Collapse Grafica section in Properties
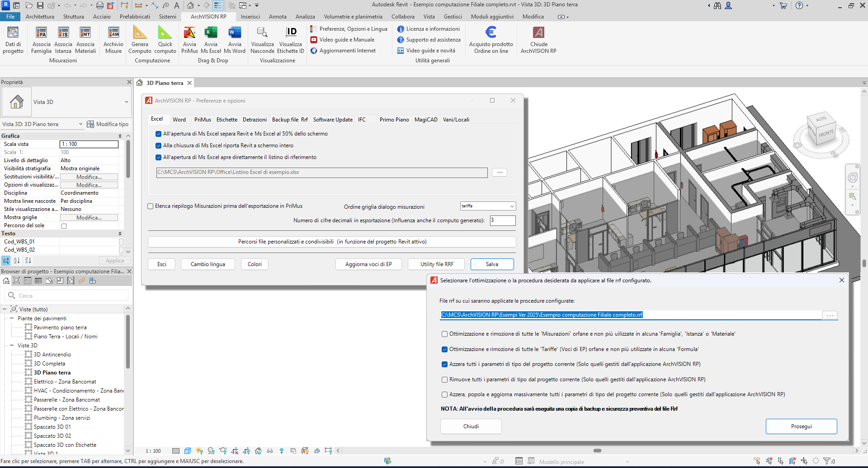Image resolution: width=868 pixels, height=468 pixels. 120,136
